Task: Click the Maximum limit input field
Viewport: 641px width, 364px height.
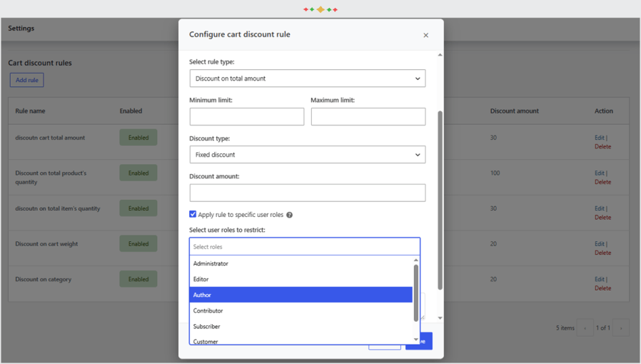Action: point(368,116)
